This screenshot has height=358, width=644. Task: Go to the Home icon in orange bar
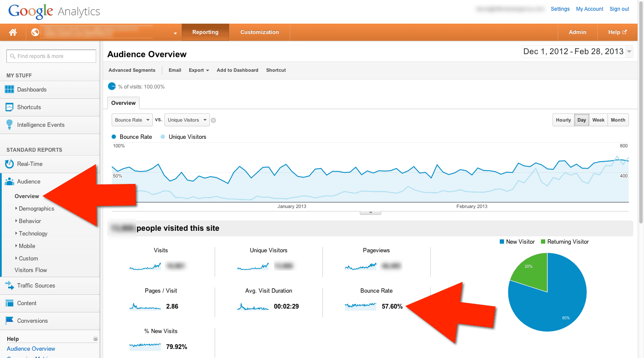coord(13,32)
